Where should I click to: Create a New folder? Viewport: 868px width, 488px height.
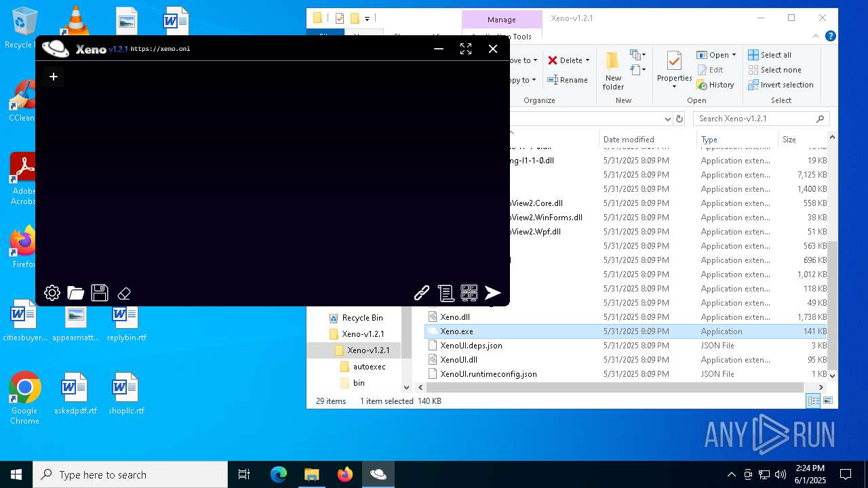coord(613,71)
